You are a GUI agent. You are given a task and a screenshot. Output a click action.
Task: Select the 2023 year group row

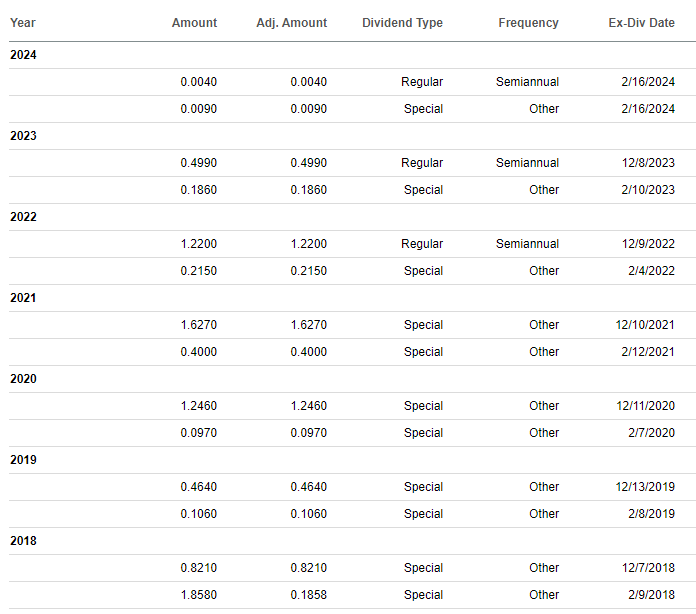(x=23, y=136)
